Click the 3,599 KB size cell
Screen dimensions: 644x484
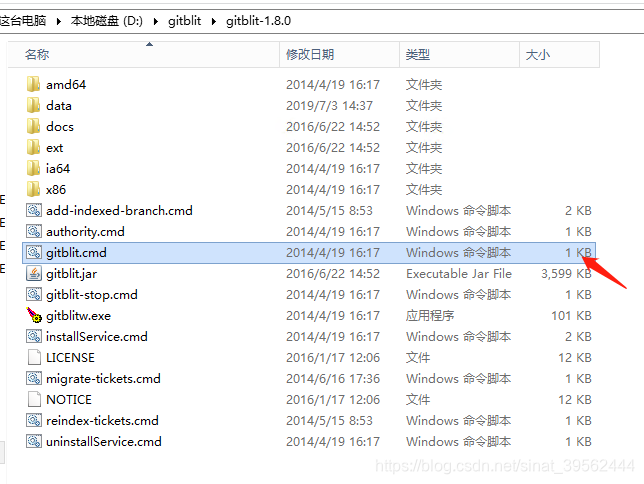tap(566, 273)
